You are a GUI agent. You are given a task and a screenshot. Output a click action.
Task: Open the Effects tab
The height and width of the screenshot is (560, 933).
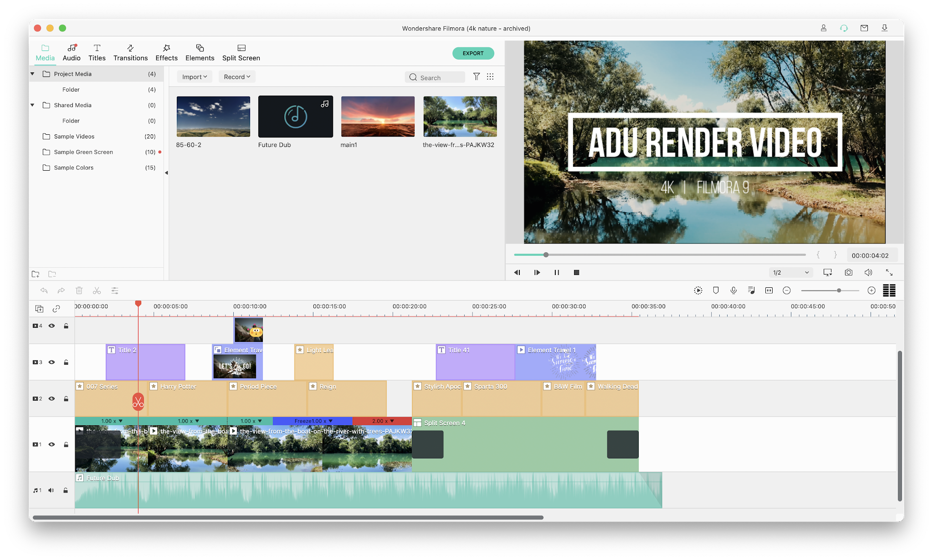click(x=166, y=53)
